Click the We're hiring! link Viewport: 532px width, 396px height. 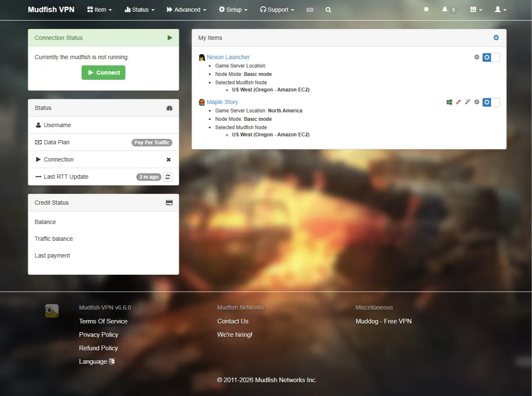click(x=235, y=335)
